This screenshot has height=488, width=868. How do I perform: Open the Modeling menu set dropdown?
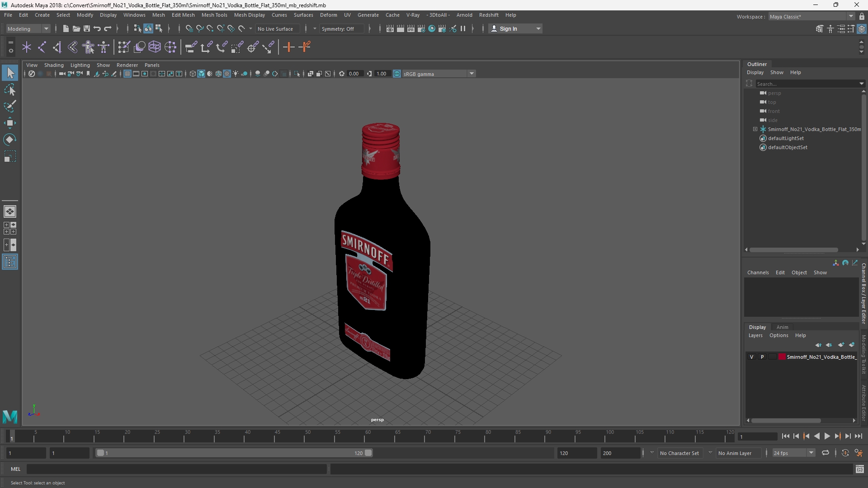(x=28, y=28)
